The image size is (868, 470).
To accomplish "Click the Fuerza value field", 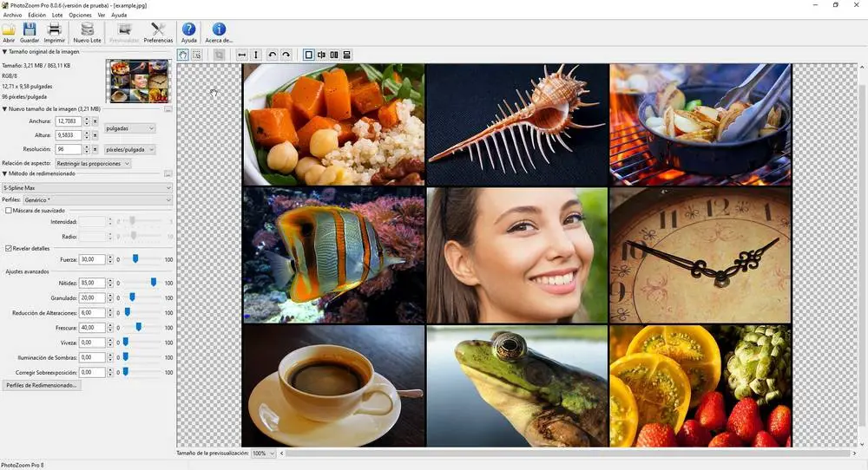I will 92,259.
